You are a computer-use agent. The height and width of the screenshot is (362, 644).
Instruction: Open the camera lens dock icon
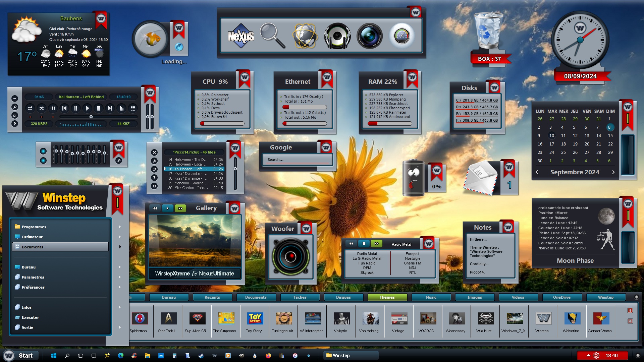369,36
